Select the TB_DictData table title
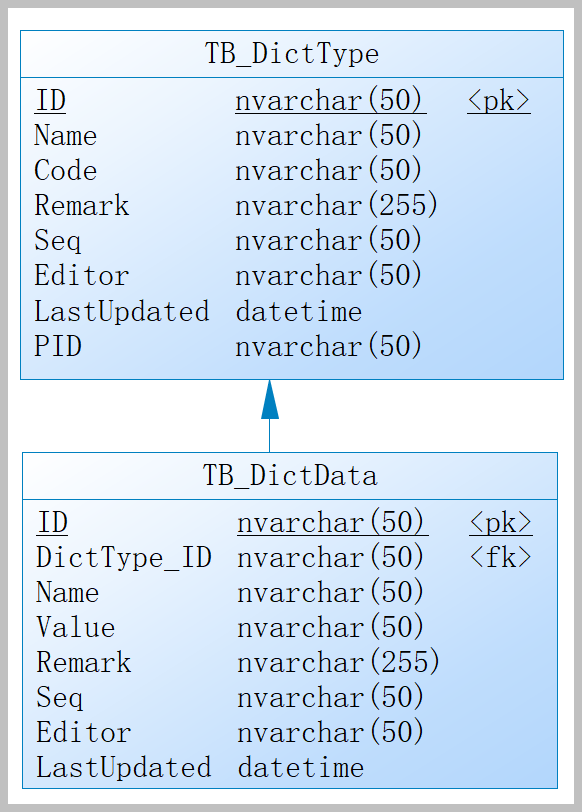The width and height of the screenshot is (582, 812). click(289, 475)
